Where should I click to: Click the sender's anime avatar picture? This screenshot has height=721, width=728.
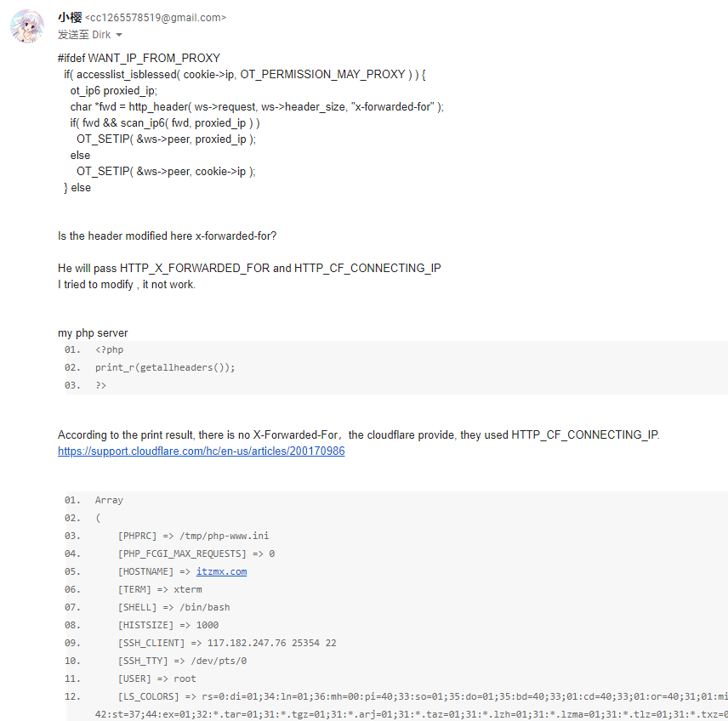(x=27, y=26)
